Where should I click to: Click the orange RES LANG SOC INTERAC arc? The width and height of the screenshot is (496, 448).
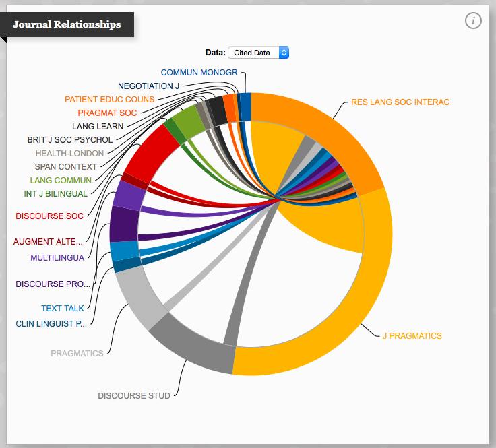tap(323, 128)
